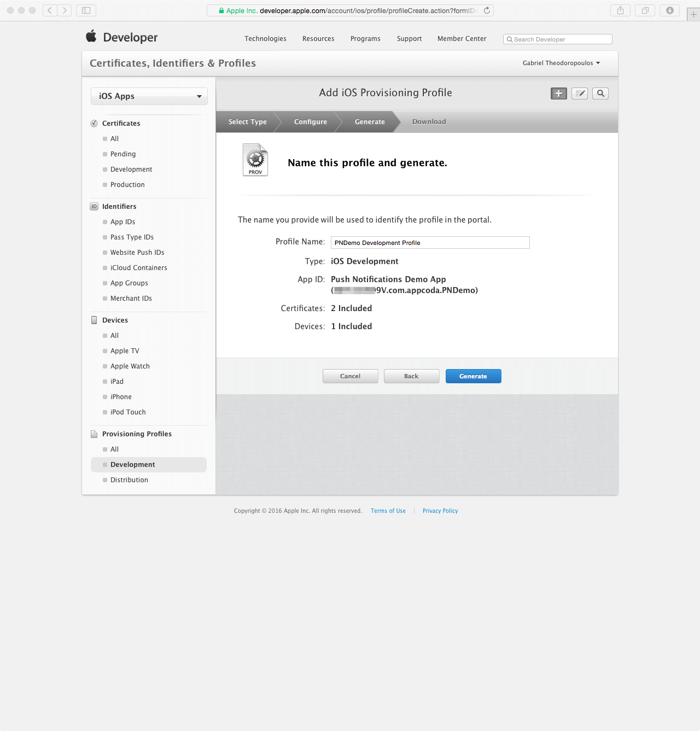The width and height of the screenshot is (700, 731).
Task: Click the Devices sidebar heading
Action: (x=115, y=320)
